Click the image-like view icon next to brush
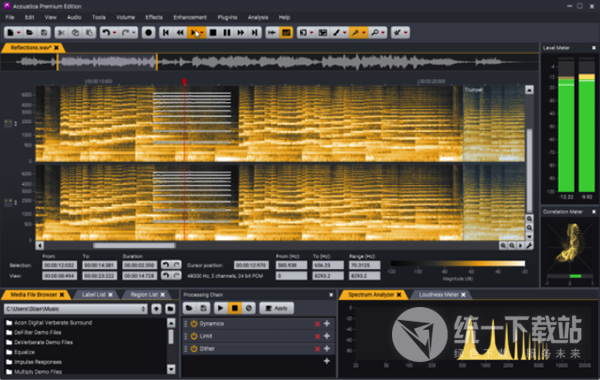This screenshot has width=600, height=380. (323, 33)
